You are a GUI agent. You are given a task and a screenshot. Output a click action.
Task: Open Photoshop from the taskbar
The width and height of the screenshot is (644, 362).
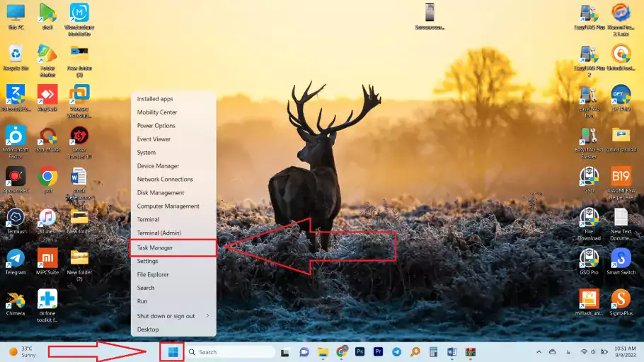(360, 351)
